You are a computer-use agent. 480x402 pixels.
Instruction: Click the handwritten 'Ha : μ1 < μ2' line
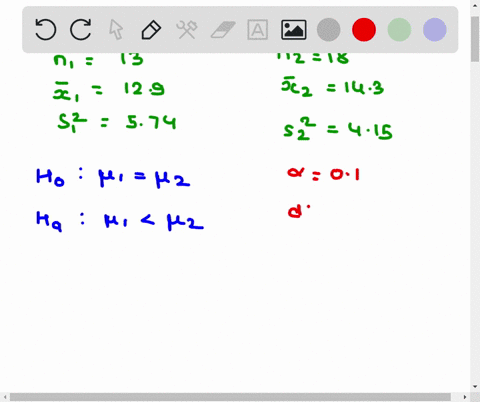[x=120, y=221]
